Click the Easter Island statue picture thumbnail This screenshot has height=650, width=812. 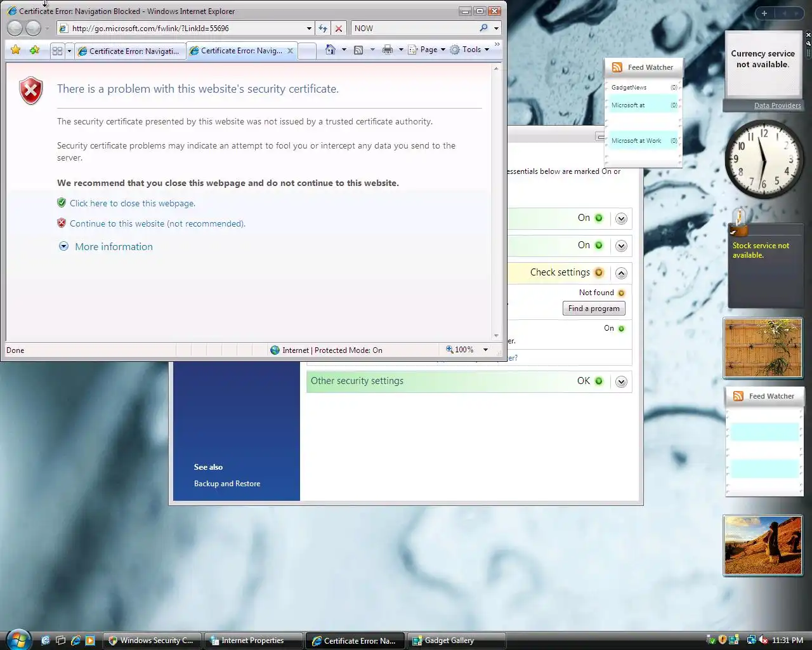[x=763, y=545]
